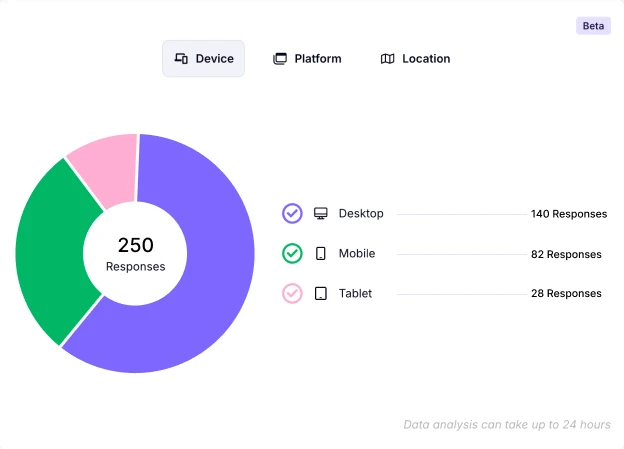This screenshot has height=449, width=624.
Task: Click the 140 Responses count
Action: 568,214
